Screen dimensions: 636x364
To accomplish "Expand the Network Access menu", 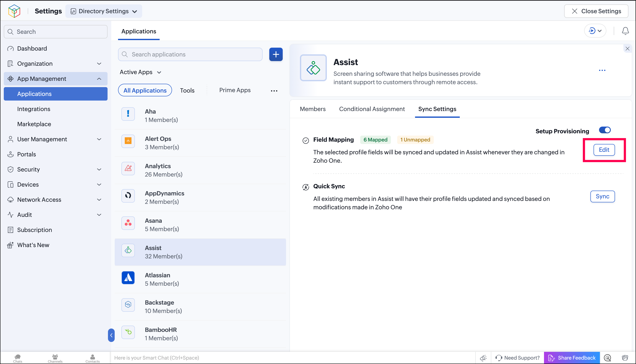I will click(x=55, y=199).
